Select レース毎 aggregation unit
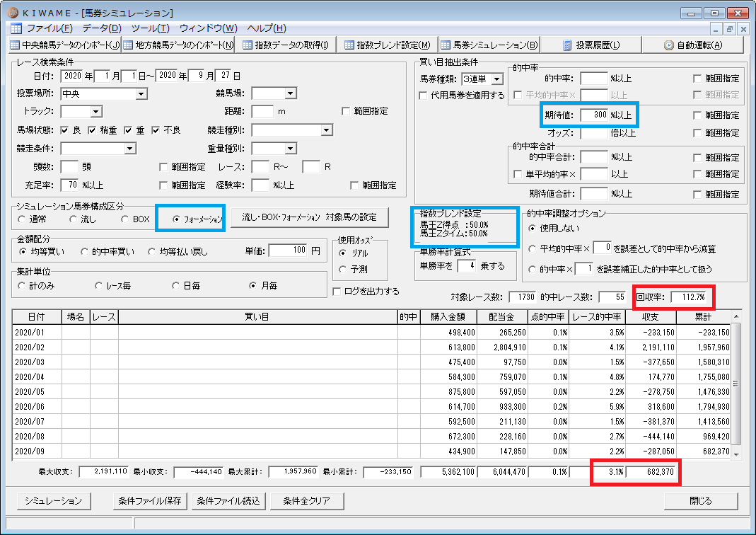This screenshot has height=535, width=756. point(99,286)
